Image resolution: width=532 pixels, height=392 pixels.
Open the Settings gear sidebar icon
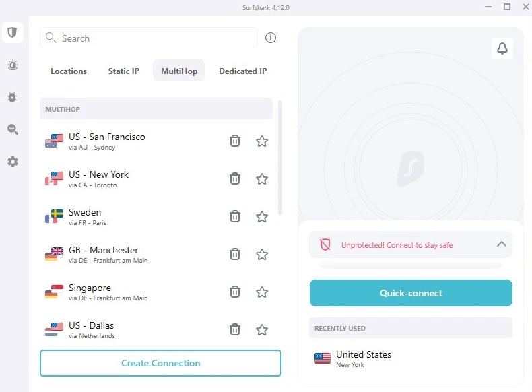[12, 162]
